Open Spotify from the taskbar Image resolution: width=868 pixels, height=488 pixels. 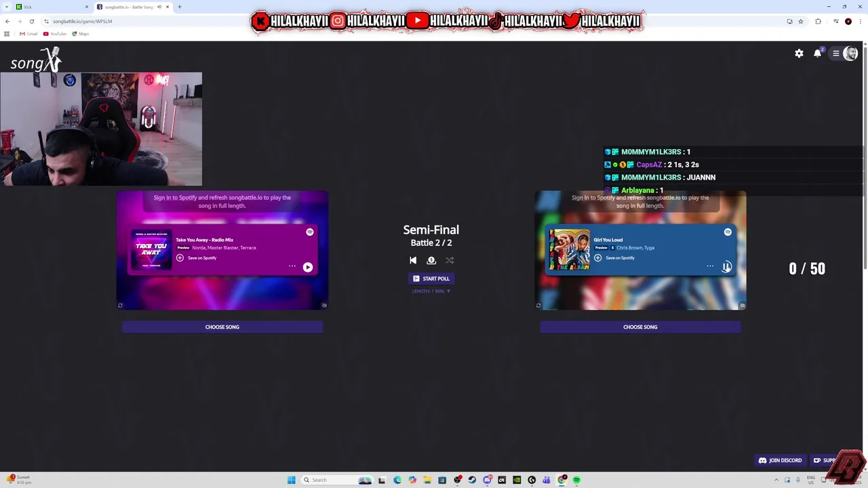pos(576,480)
